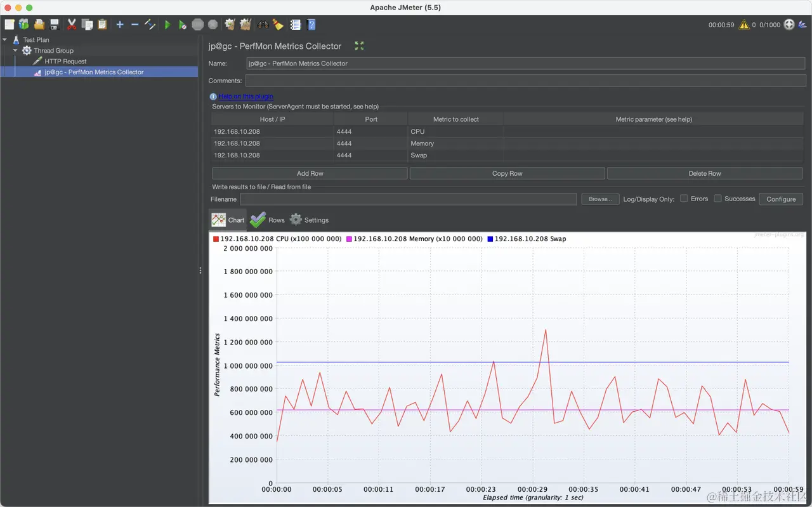The image size is (812, 507).
Task: Click the Copy Row button
Action: point(507,173)
